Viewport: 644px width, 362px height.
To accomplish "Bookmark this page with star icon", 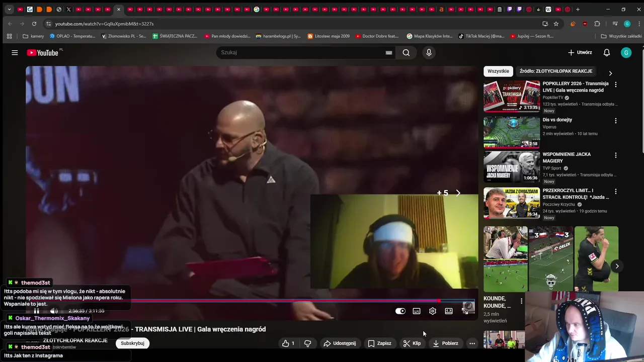I will tap(556, 24).
